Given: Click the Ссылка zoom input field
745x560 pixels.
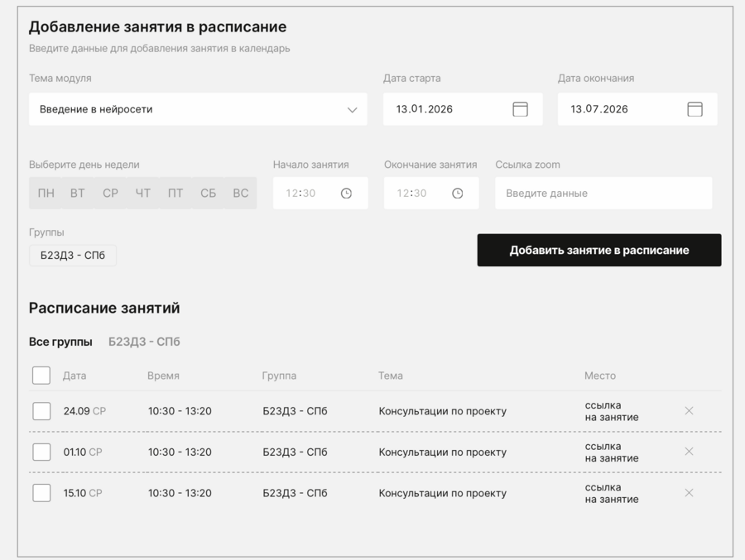Looking at the screenshot, I should pyautogui.click(x=603, y=194).
